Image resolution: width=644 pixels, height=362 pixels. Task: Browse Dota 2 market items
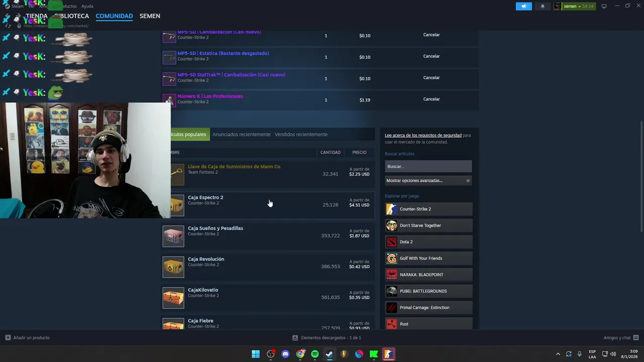[x=429, y=242]
